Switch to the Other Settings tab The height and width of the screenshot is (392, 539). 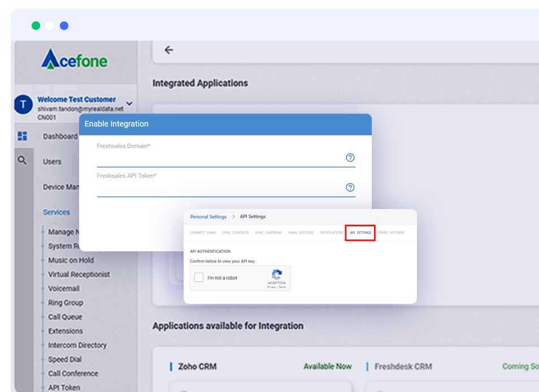(391, 233)
